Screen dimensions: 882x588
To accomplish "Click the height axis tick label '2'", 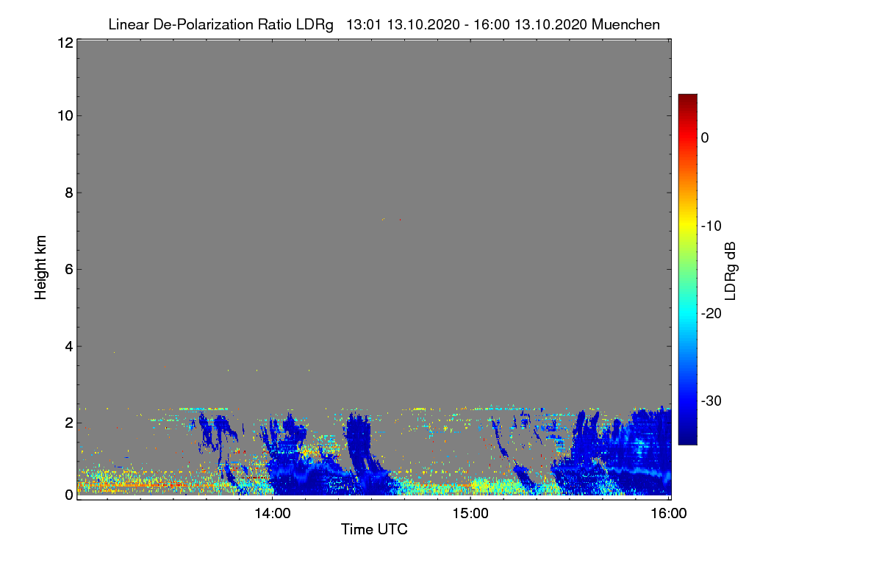I will [68, 423].
